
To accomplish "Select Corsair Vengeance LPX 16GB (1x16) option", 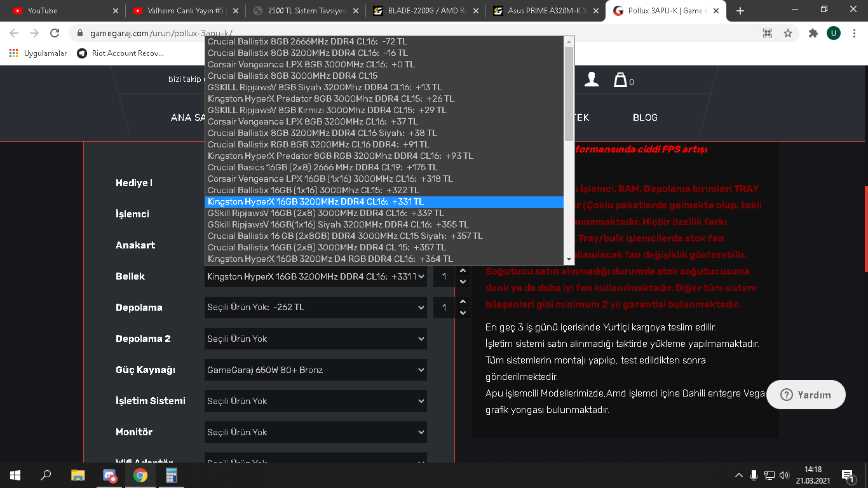I will pyautogui.click(x=384, y=179).
